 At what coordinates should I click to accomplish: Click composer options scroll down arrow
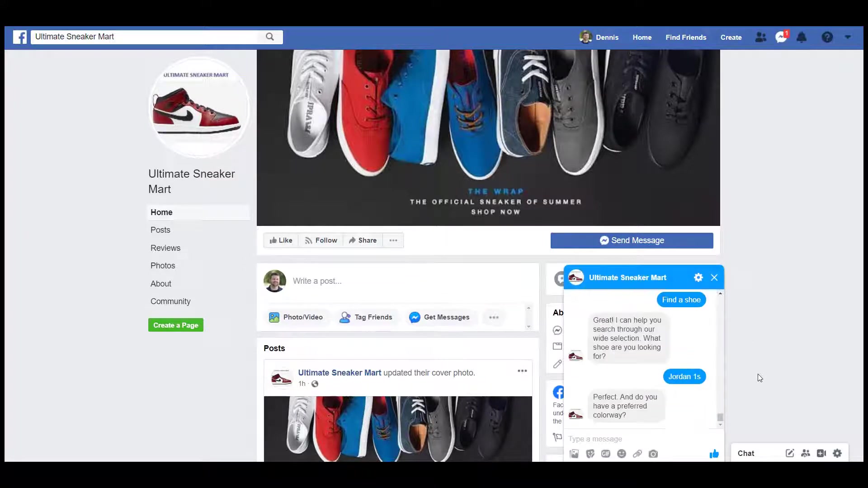pyautogui.click(x=528, y=327)
